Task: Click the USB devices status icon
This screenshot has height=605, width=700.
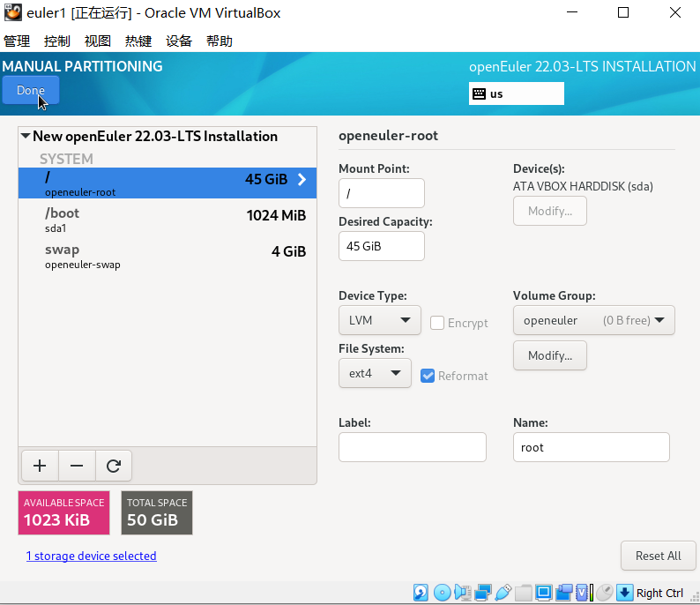Action: coord(503,593)
